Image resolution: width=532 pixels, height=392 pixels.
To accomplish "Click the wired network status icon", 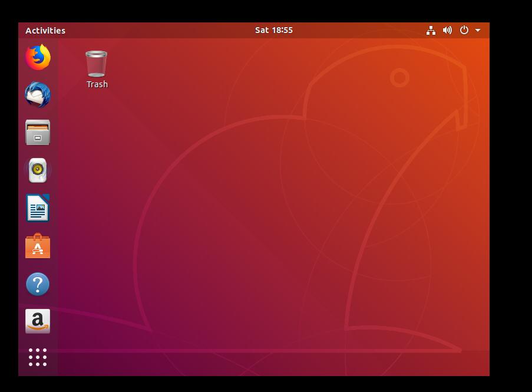I will tap(431, 30).
